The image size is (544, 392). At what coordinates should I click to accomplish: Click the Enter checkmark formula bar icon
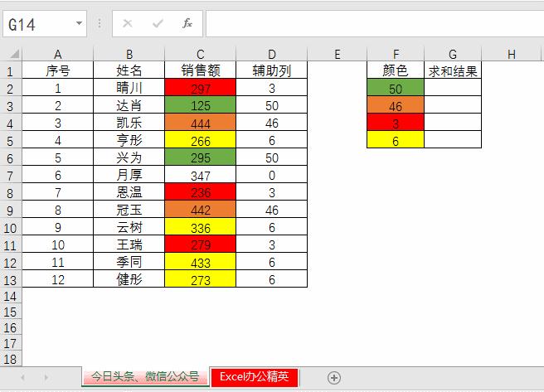158,23
